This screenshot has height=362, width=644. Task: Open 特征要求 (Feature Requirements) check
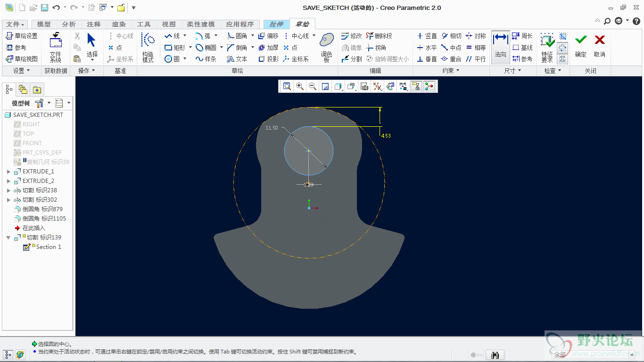click(x=547, y=48)
